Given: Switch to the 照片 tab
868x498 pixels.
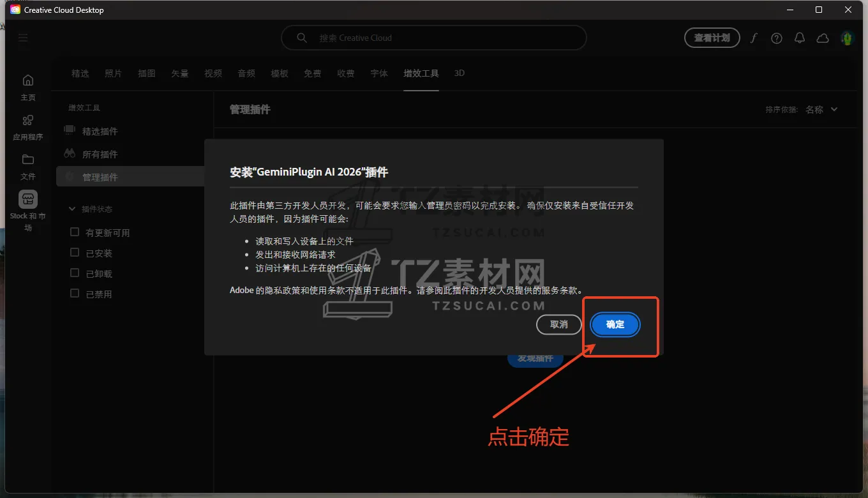Looking at the screenshot, I should (x=114, y=73).
